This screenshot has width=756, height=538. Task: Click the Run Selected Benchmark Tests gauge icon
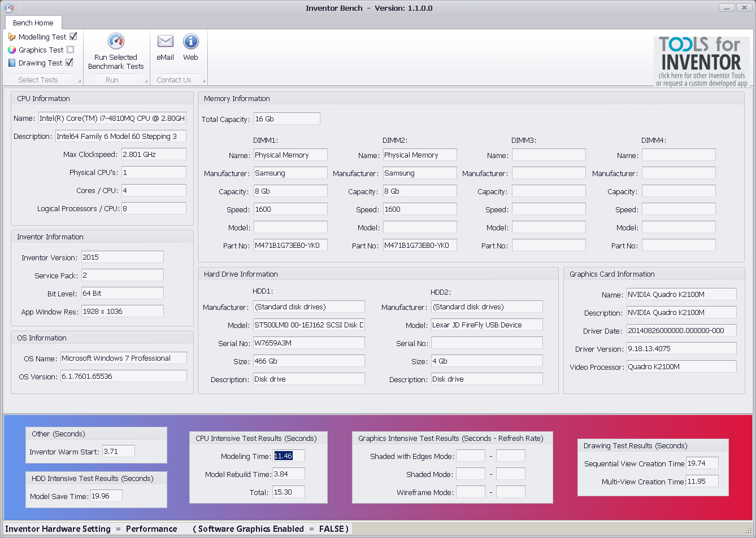pyautogui.click(x=116, y=41)
